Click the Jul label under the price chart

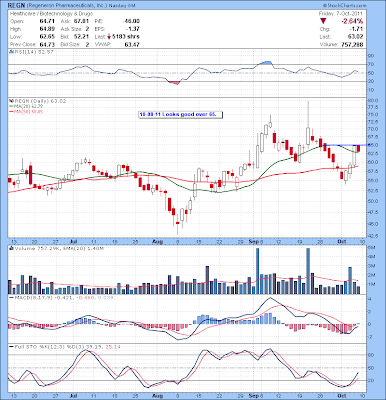click(74, 241)
